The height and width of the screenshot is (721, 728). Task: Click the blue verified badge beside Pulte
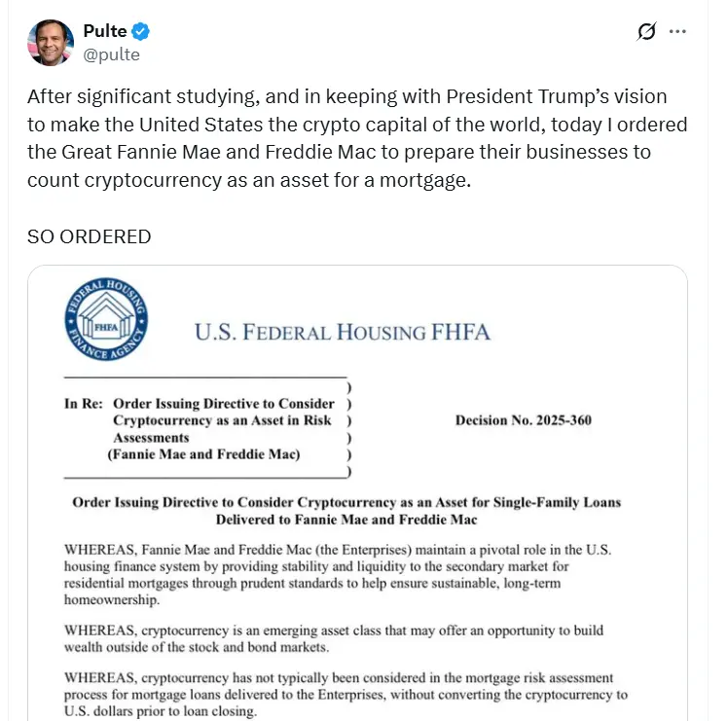pyautogui.click(x=140, y=32)
